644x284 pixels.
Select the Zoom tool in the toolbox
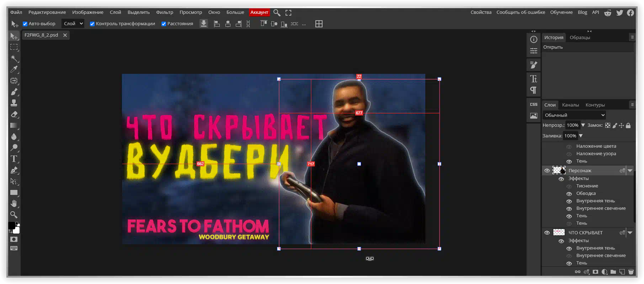click(14, 214)
